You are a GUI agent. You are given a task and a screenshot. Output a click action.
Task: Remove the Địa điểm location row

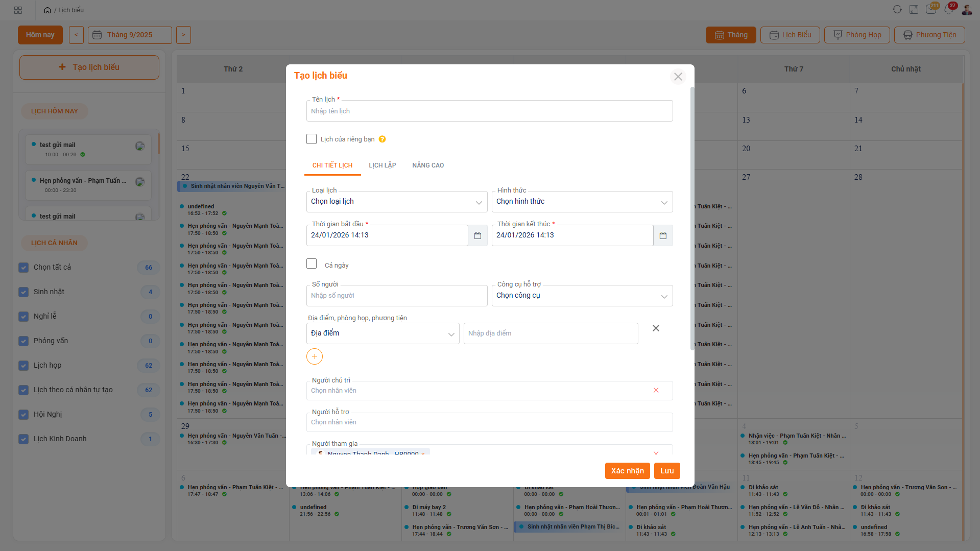656,328
